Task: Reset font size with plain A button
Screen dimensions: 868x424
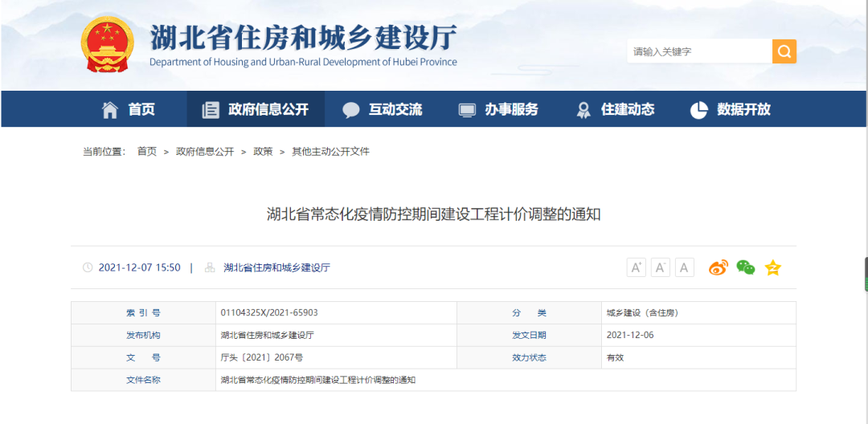Action: click(684, 268)
